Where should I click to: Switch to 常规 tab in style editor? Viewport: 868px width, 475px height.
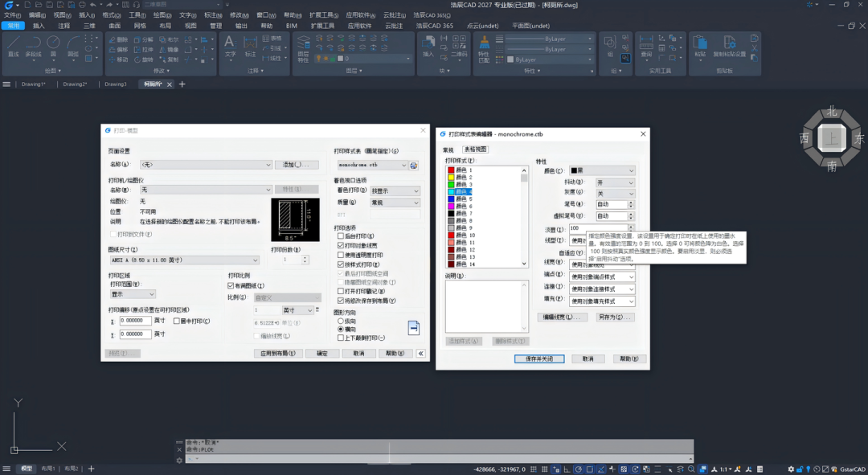click(448, 149)
